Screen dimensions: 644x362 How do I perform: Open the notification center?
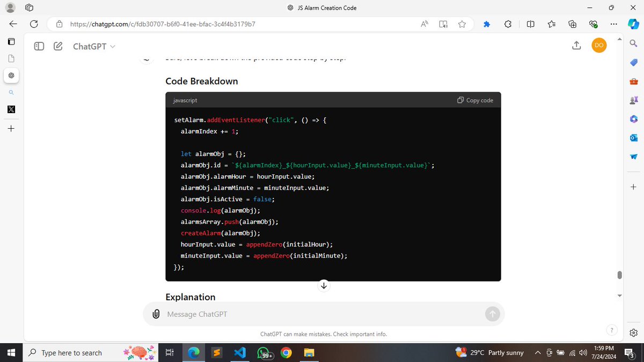pos(631,353)
